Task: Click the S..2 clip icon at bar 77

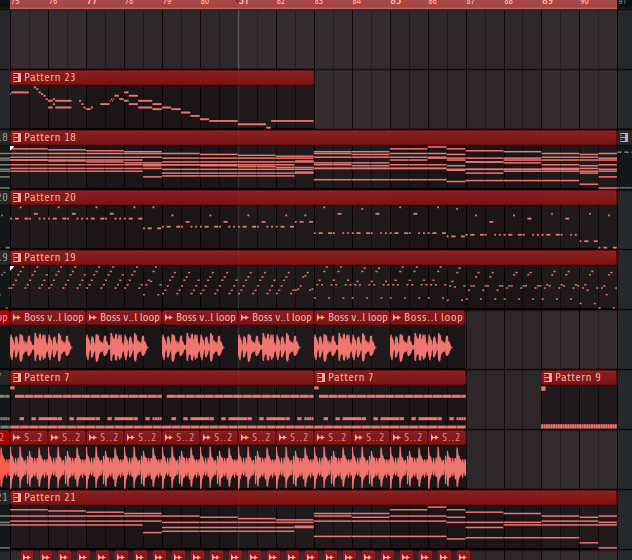Action: point(92,437)
